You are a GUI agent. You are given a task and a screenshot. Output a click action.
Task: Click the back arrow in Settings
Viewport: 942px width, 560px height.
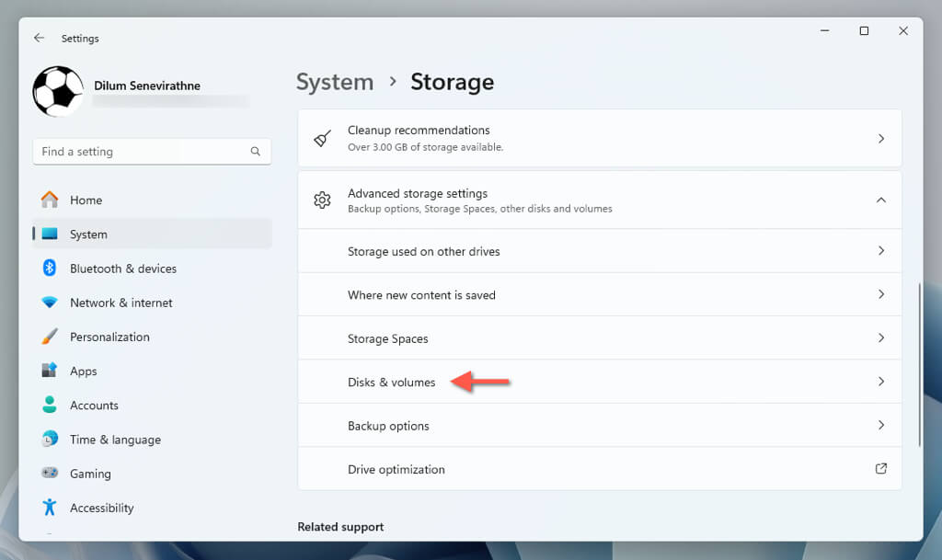tap(39, 39)
